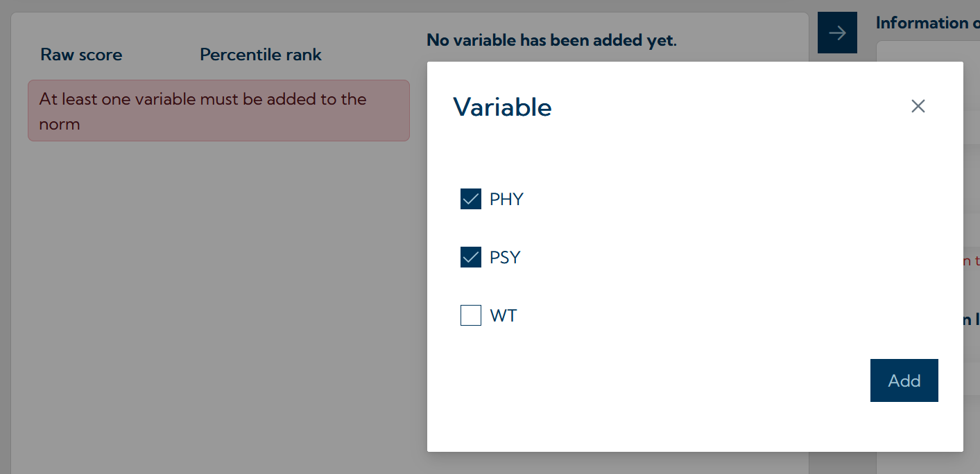Image resolution: width=980 pixels, height=474 pixels.
Task: Select the PSY label text
Action: coord(506,257)
